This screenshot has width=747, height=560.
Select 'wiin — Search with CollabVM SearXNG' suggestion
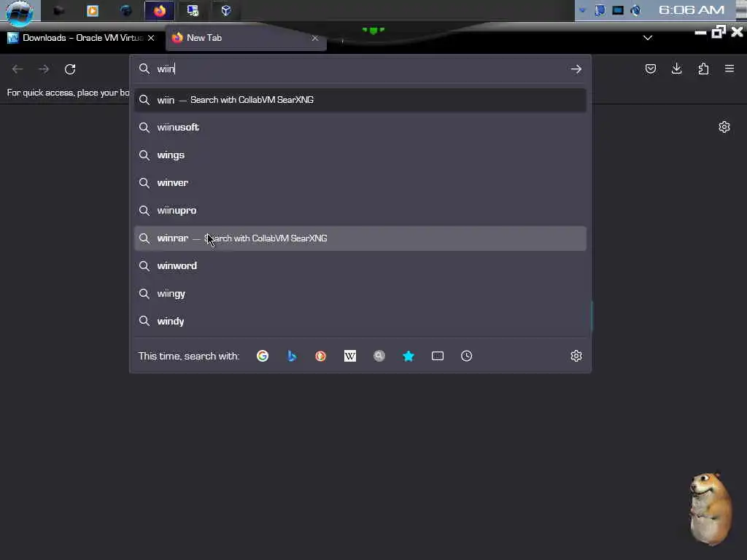pyautogui.click(x=360, y=100)
